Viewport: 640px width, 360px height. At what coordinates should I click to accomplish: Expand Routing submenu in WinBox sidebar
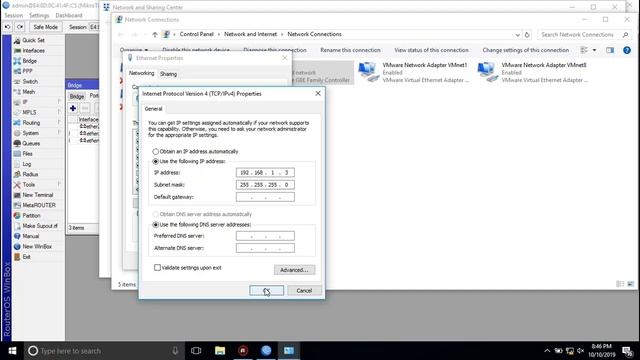[x=59, y=122]
